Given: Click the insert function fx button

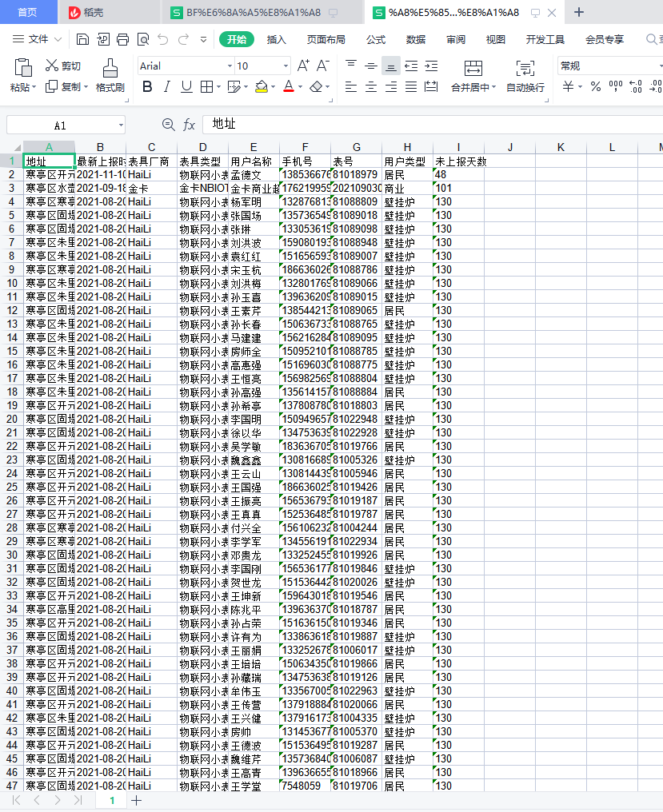Looking at the screenshot, I should tap(189, 125).
